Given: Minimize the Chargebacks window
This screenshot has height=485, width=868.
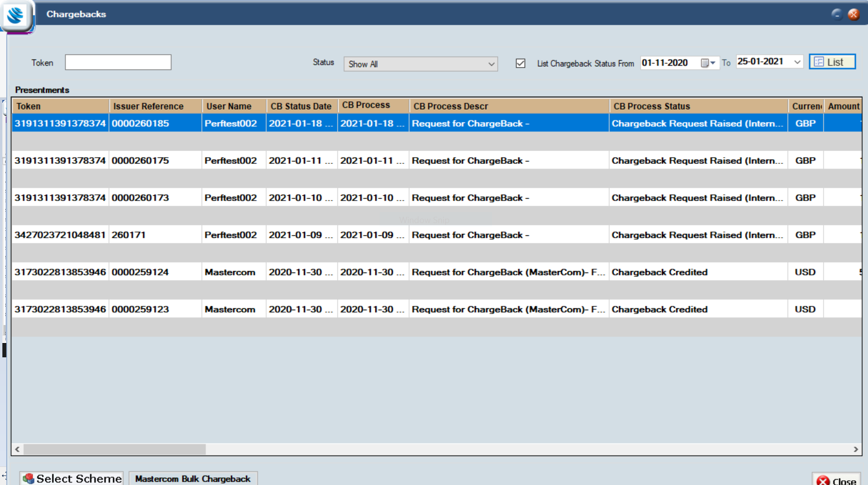Looking at the screenshot, I should [837, 14].
